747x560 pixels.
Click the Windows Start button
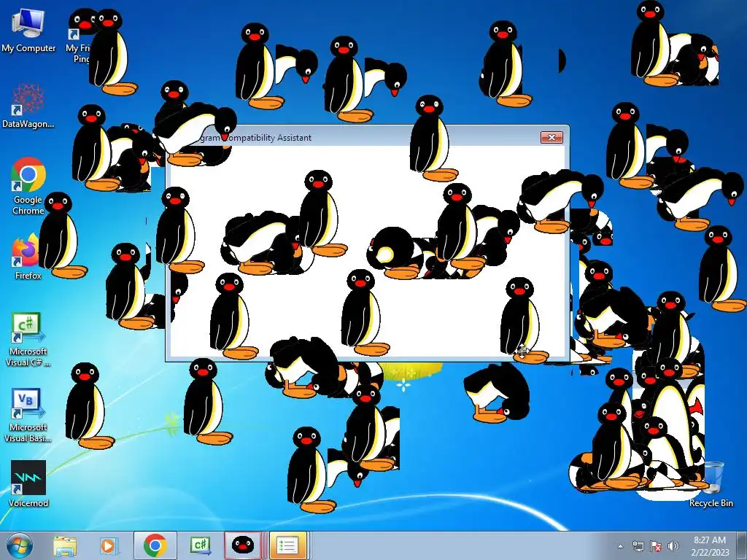(x=19, y=545)
